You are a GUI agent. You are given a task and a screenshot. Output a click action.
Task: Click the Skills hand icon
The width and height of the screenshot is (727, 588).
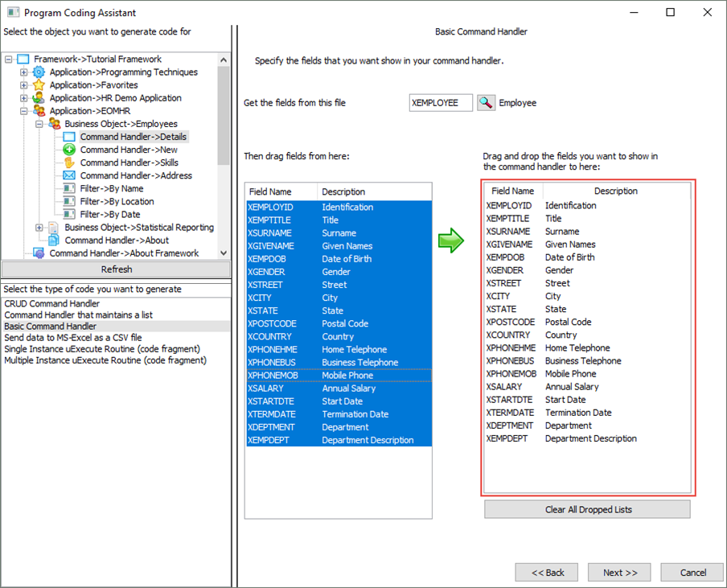69,162
